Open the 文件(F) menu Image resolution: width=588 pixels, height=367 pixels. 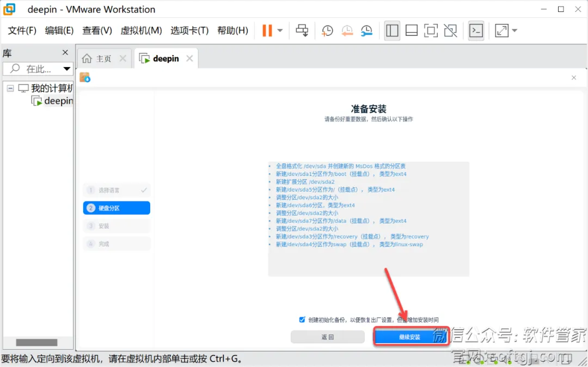coord(22,30)
